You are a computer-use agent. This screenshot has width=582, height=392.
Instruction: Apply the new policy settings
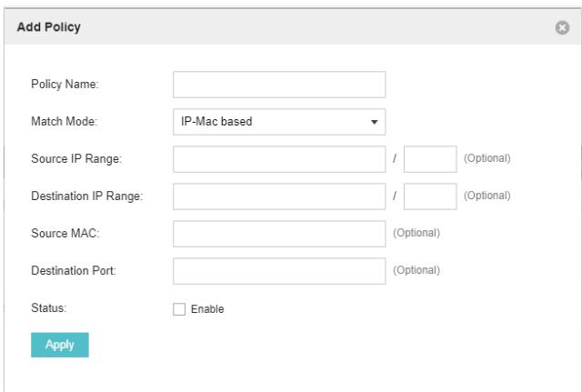[x=60, y=345]
